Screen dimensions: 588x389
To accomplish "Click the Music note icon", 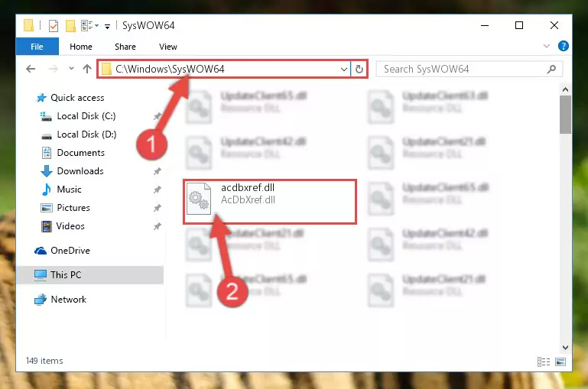I will [46, 190].
